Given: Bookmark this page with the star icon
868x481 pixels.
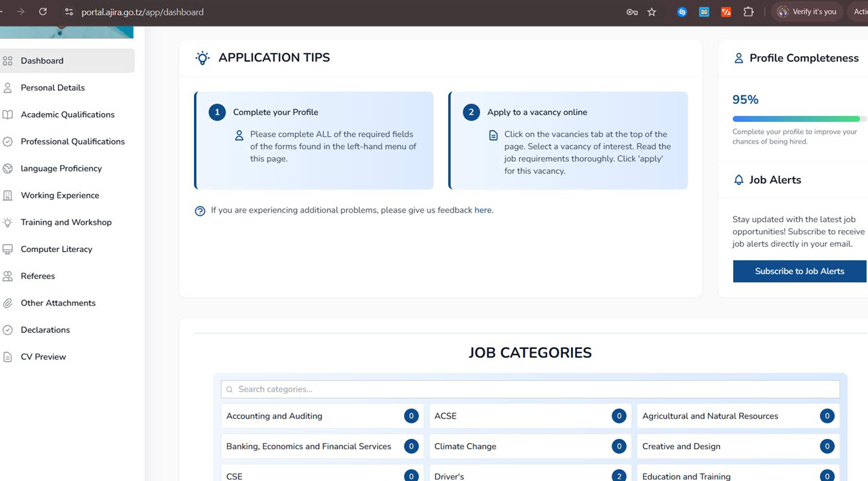Looking at the screenshot, I should 652,12.
